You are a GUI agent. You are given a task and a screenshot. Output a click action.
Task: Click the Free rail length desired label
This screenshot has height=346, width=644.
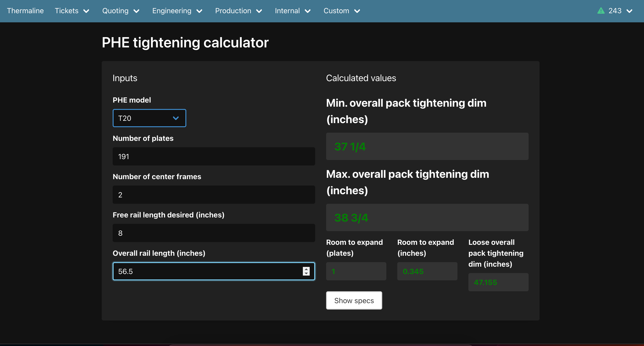coord(169,215)
